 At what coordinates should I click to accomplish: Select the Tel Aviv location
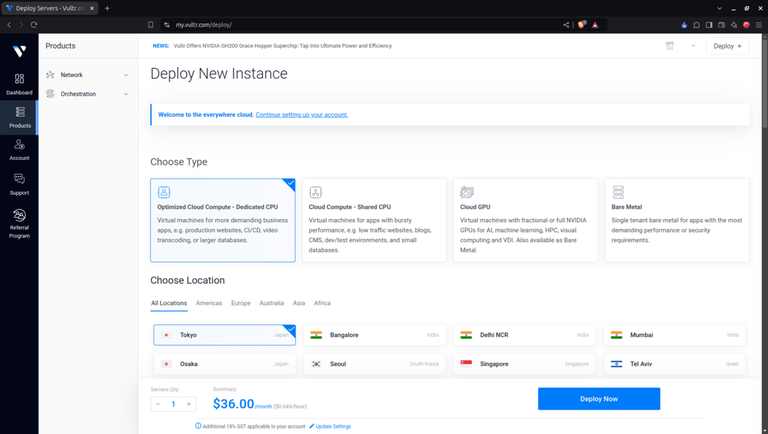pos(674,364)
